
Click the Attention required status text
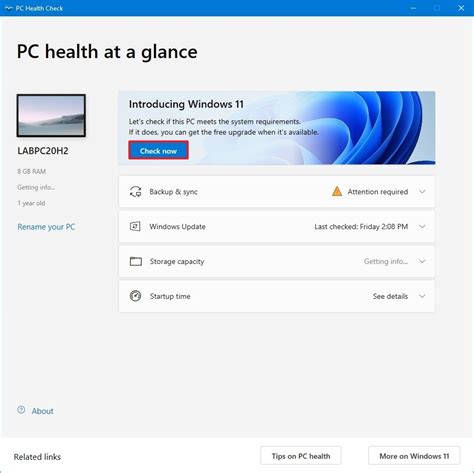click(x=378, y=192)
